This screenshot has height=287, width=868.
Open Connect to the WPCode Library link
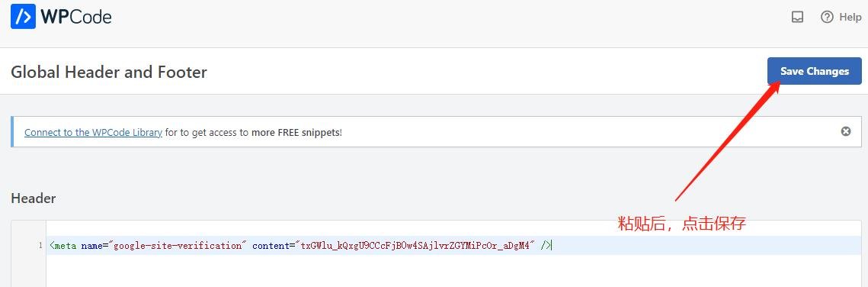pos(93,132)
